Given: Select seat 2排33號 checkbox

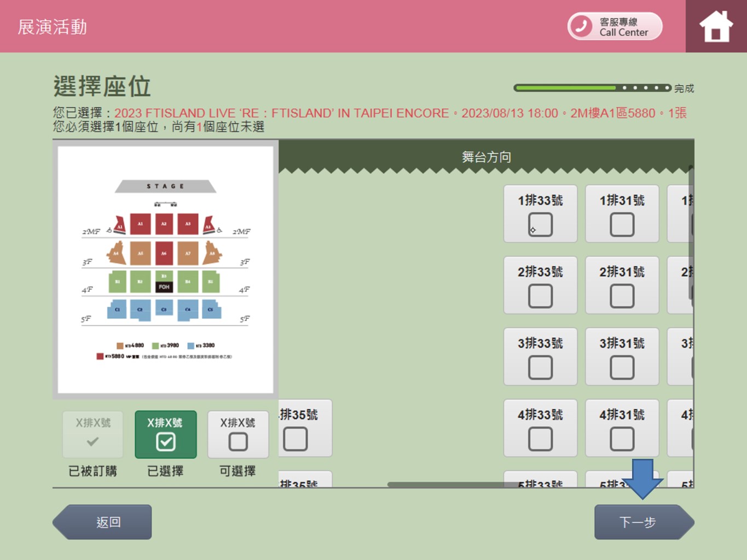Looking at the screenshot, I should [540, 296].
